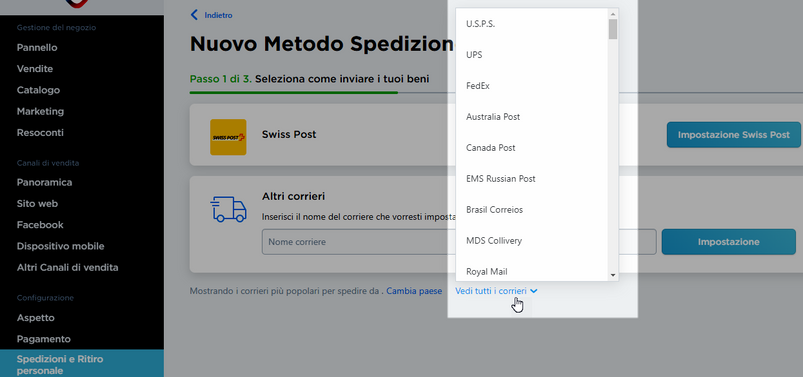Open Pannello in the sidebar
Viewport: 803px width, 377px height.
(37, 48)
